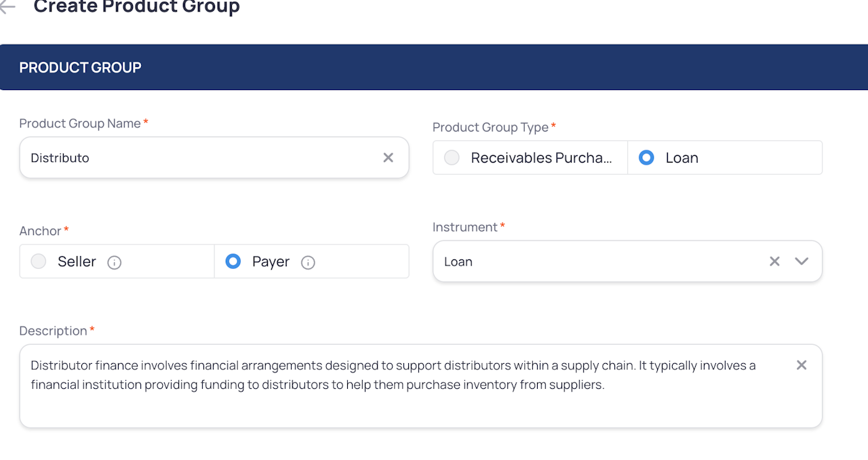The height and width of the screenshot is (460, 868).
Task: Choose Loan as Product Group Type
Action: tap(646, 158)
